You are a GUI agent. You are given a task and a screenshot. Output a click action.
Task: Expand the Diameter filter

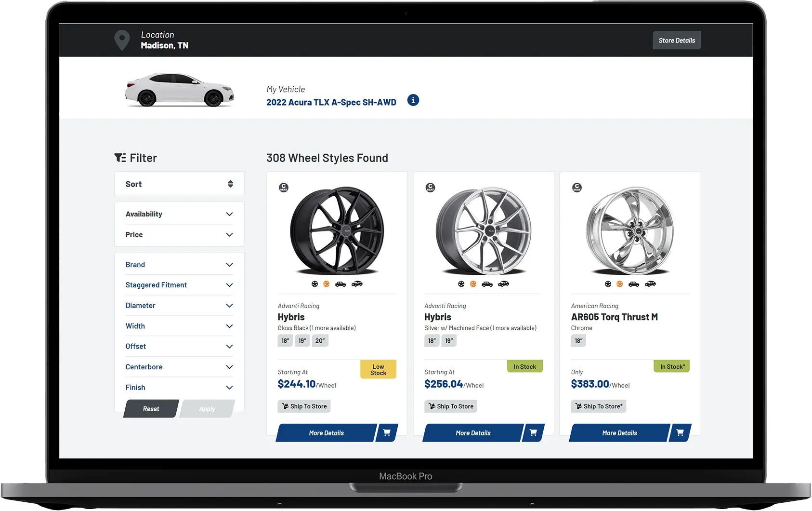pyautogui.click(x=179, y=306)
